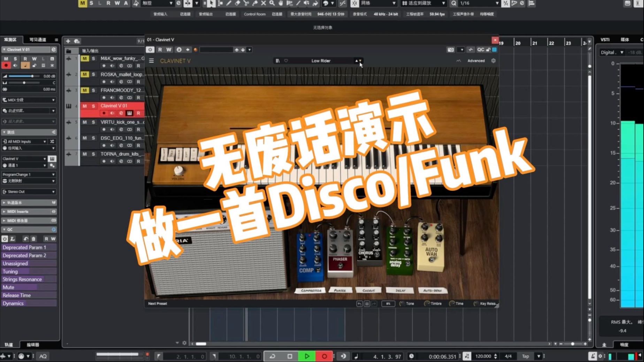
Task: Click the Advanced button in Clavinet V
Action: (x=476, y=61)
